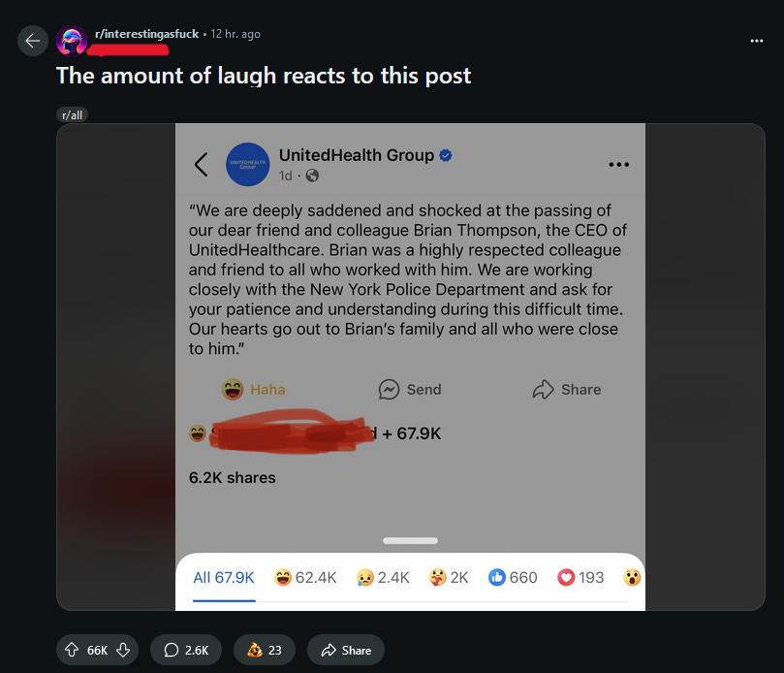
Task: Go back using the arrow button
Action: [x=33, y=41]
